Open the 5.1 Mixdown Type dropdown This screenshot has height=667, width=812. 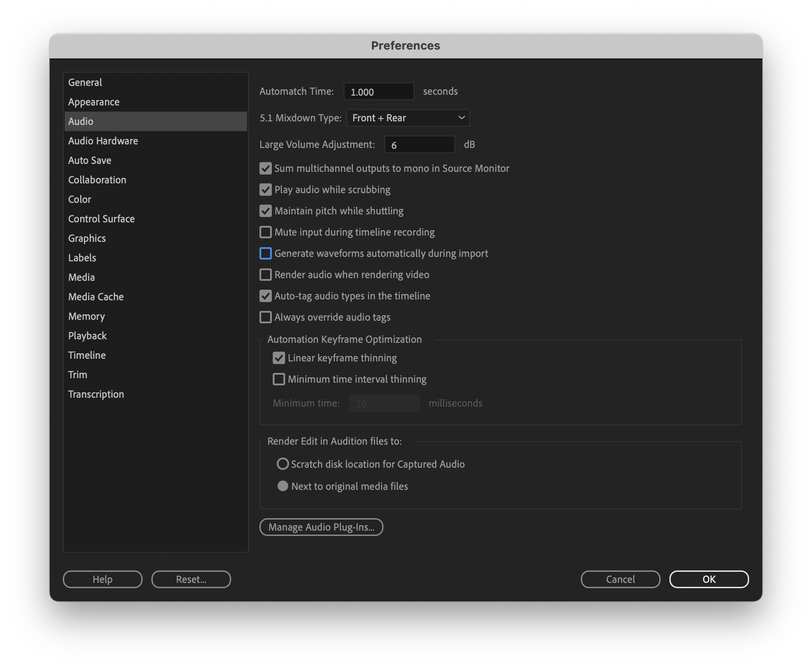pos(407,118)
